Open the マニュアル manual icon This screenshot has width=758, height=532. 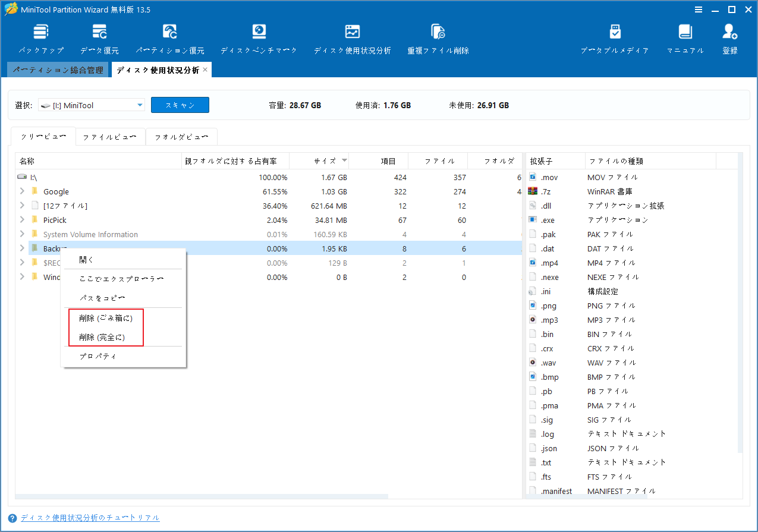coord(685,37)
